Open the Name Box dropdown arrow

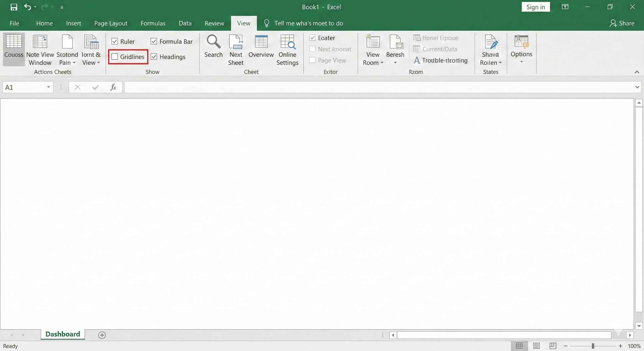point(48,87)
